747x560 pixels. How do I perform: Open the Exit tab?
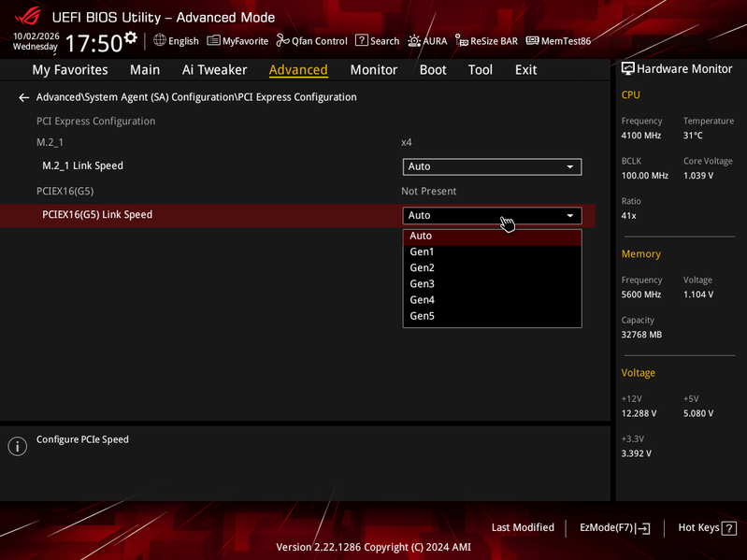coord(526,70)
